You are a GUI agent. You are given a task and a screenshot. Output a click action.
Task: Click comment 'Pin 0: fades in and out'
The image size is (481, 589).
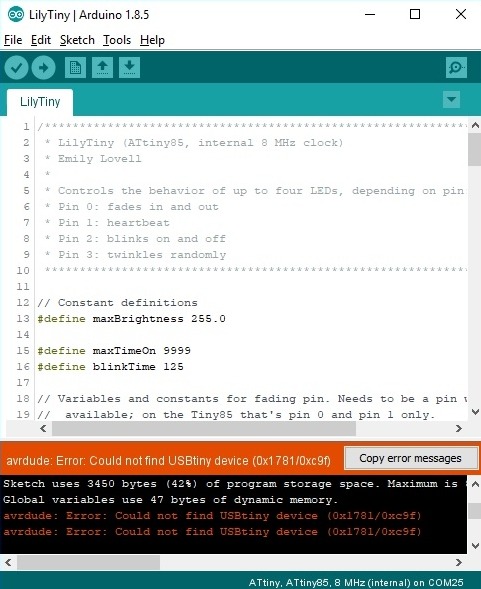(x=138, y=207)
